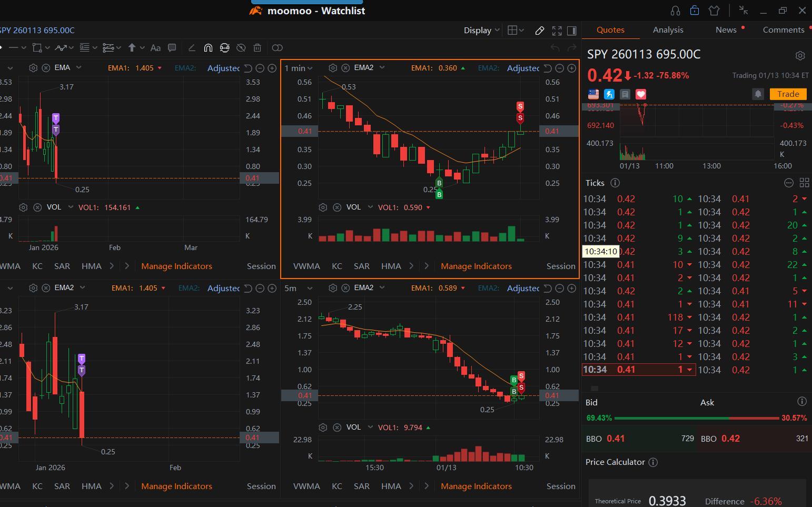
Task: Open the chart grid layout dropdown
Action: pyautogui.click(x=516, y=31)
